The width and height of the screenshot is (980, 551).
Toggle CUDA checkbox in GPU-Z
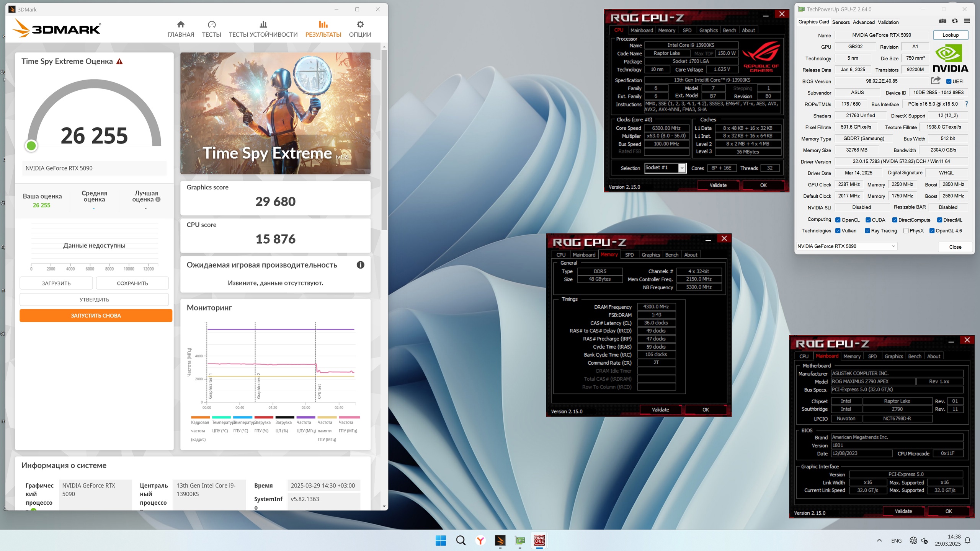pyautogui.click(x=868, y=220)
